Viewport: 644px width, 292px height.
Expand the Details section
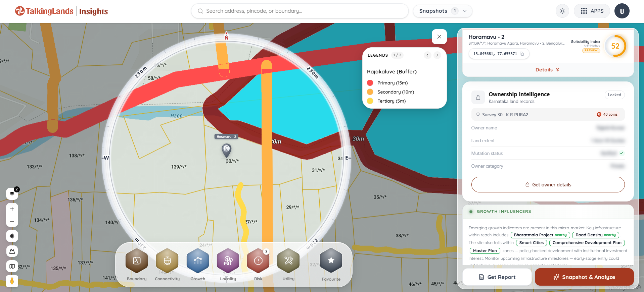point(548,70)
